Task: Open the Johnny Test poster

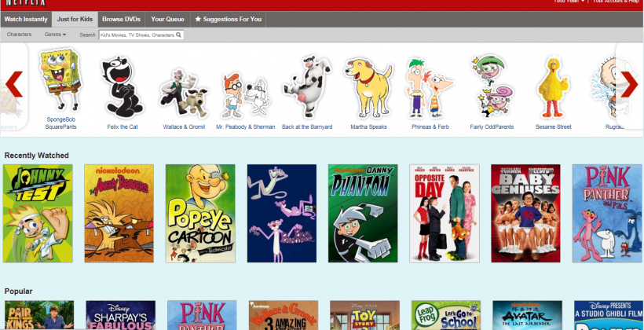Action: [38, 213]
